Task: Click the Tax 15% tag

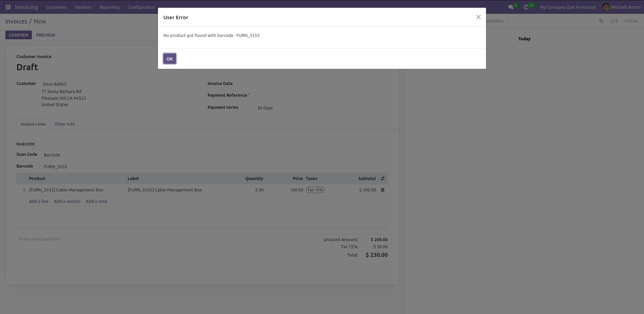Action: click(315, 190)
